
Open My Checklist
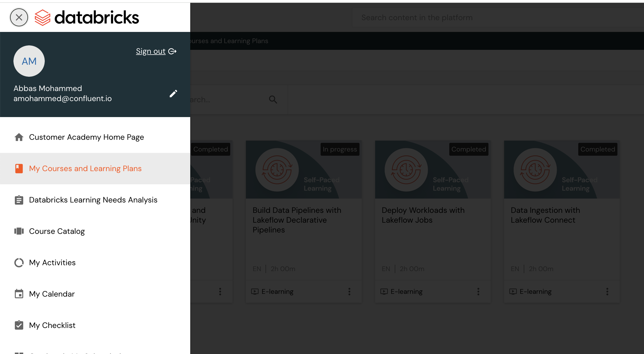point(52,325)
